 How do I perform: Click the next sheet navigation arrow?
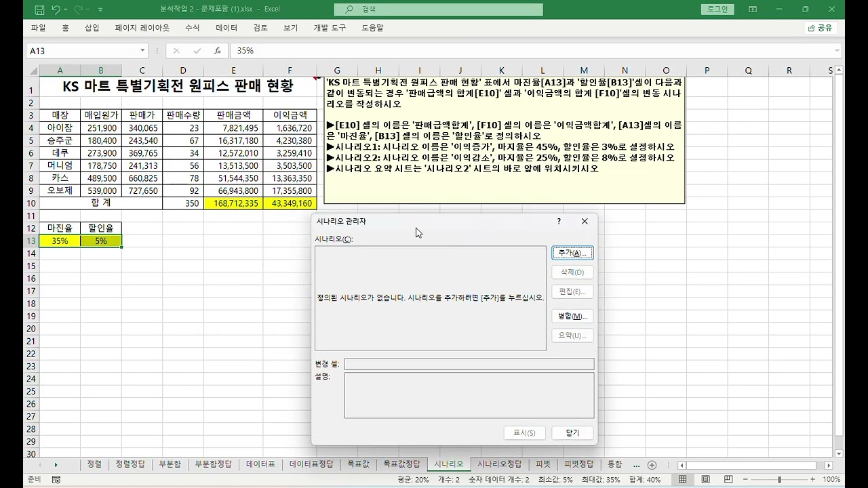point(56,465)
